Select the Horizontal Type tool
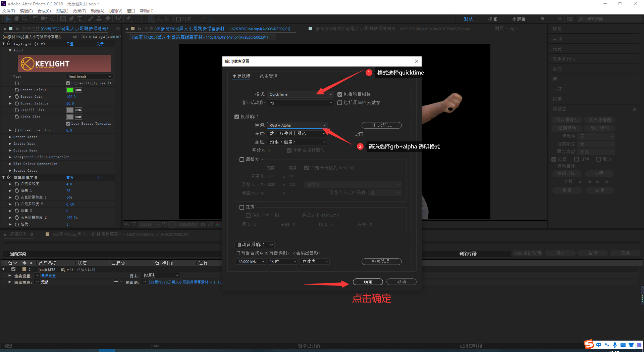The width and height of the screenshot is (644, 352). point(80,19)
